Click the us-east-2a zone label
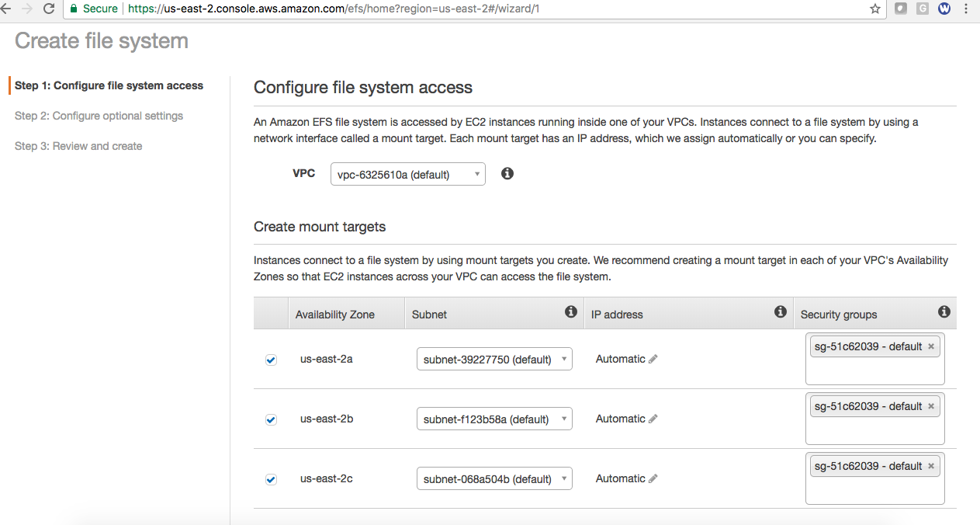 (x=327, y=359)
